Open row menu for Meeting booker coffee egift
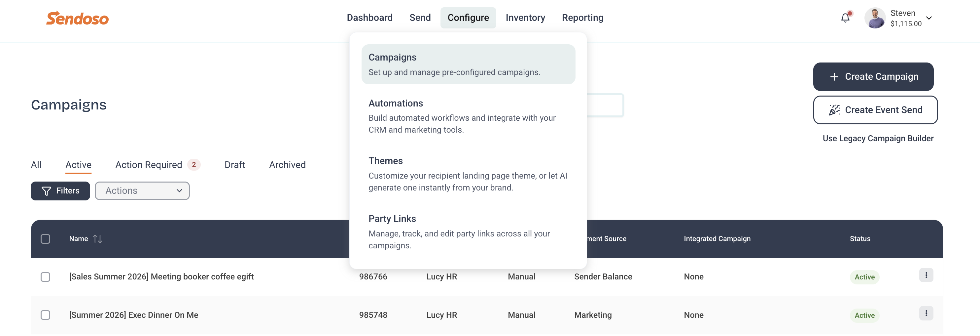This screenshot has width=980, height=336. pyautogui.click(x=926, y=275)
